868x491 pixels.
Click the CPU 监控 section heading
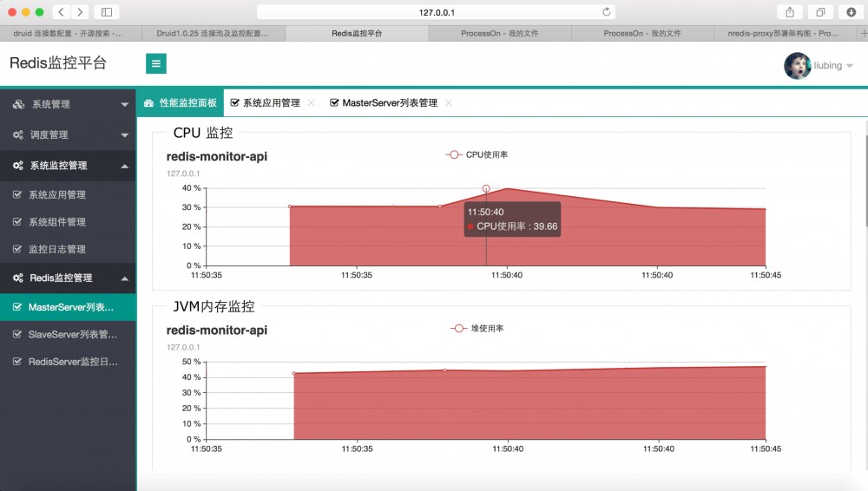202,133
